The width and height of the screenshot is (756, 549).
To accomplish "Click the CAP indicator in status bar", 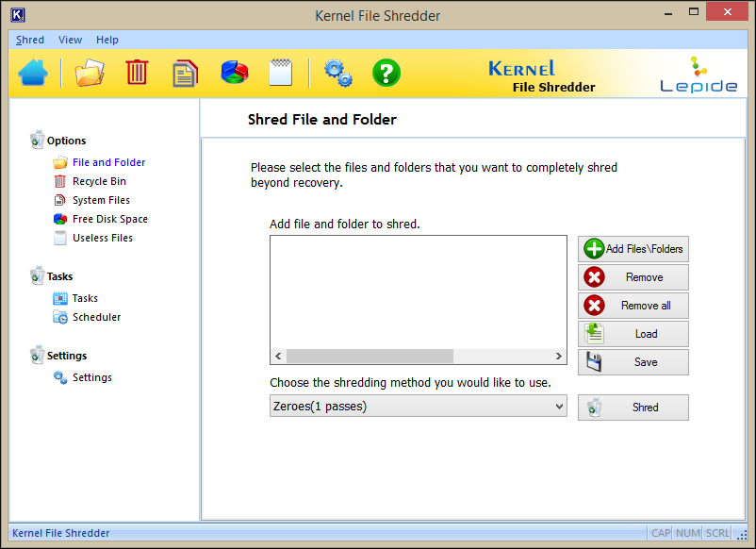I will click(660, 533).
